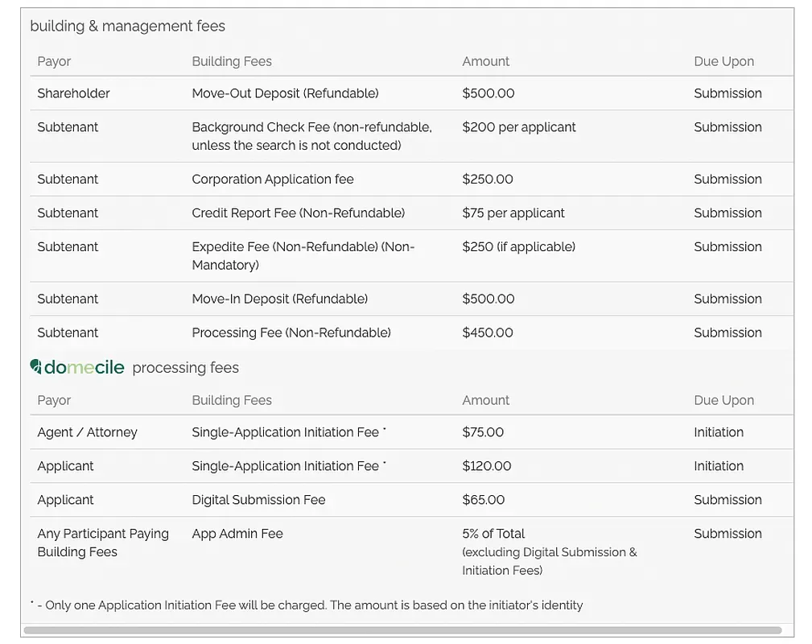Click the horizontal scrollbar at the bottom

[402, 630]
